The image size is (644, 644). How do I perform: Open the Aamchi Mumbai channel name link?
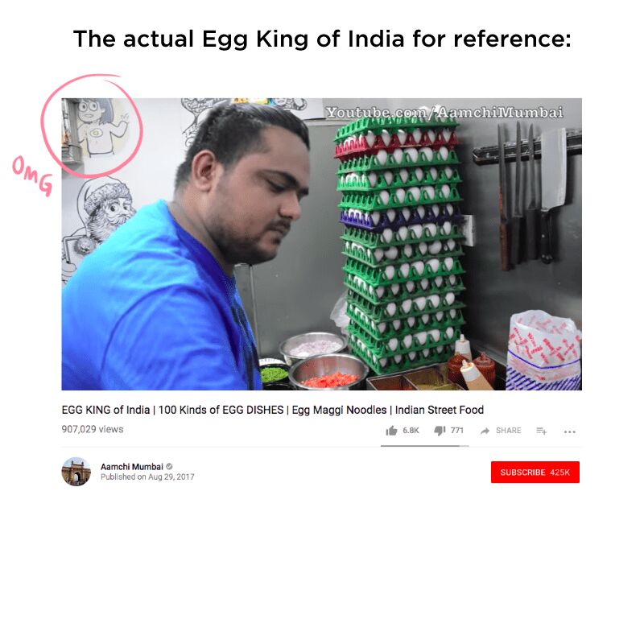[132, 467]
